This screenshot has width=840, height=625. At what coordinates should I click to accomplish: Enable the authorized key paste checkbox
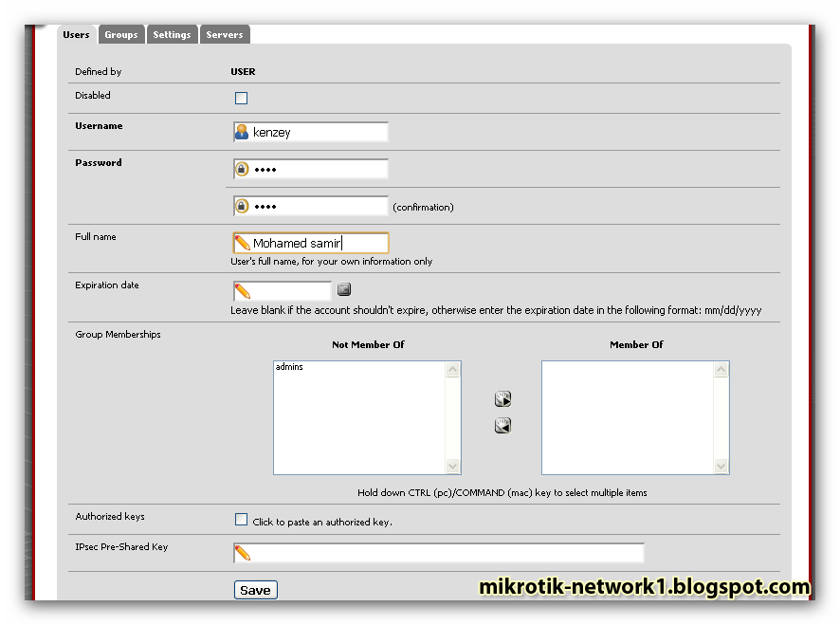click(x=241, y=520)
